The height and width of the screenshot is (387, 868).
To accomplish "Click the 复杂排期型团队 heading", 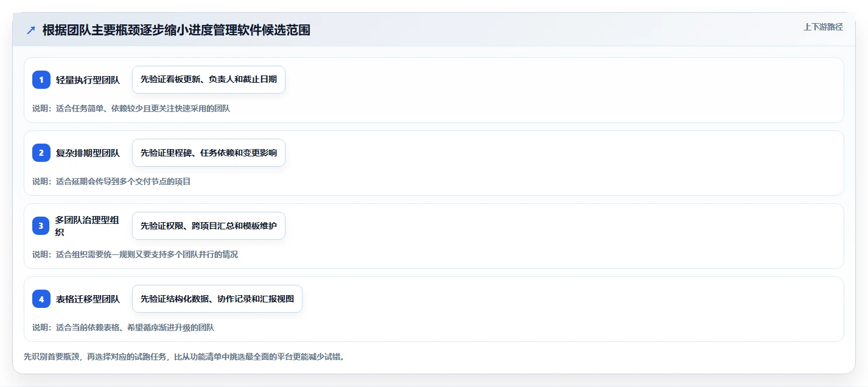I will 88,153.
